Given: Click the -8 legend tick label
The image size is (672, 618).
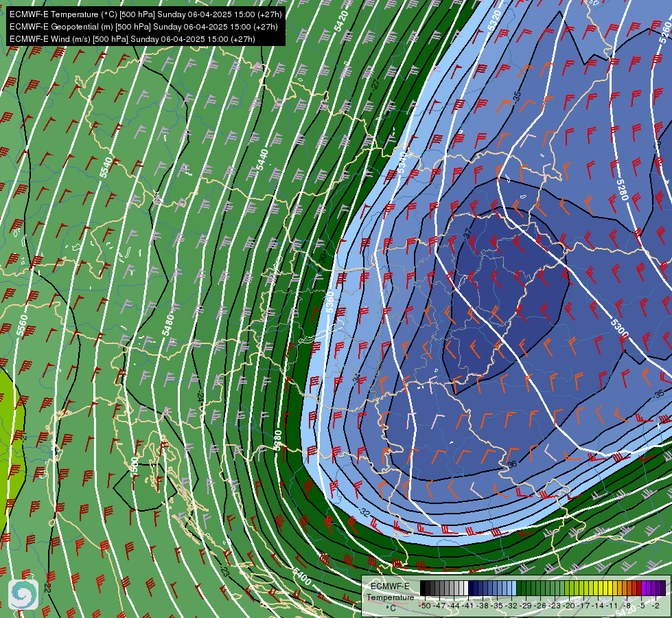Looking at the screenshot, I should 627,606.
